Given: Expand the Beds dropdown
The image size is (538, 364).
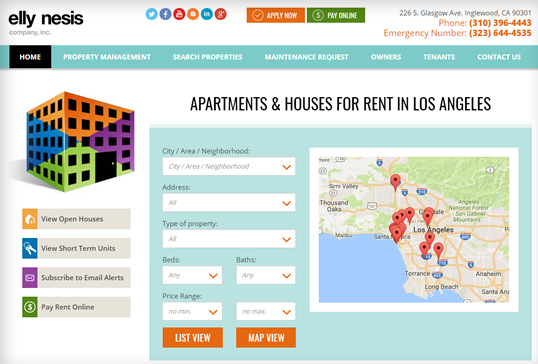Looking at the screenshot, I should pyautogui.click(x=192, y=275).
